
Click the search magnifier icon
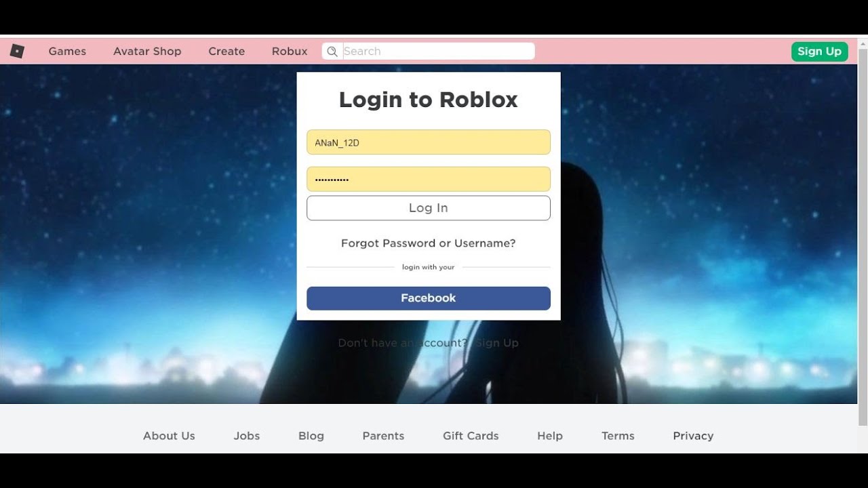click(332, 52)
